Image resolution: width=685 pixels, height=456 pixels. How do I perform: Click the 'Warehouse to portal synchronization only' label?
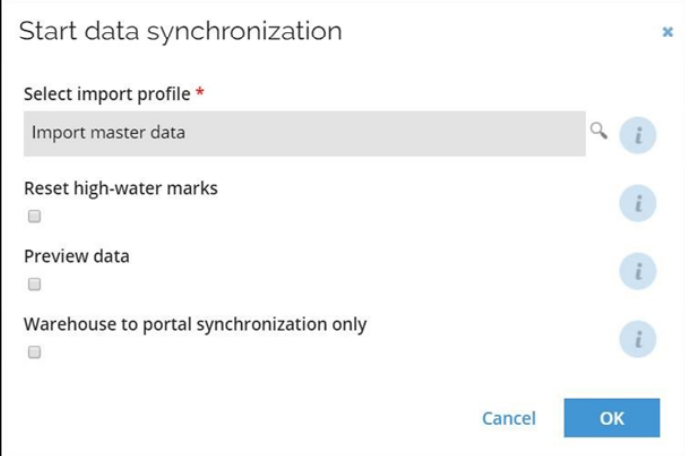coord(195,325)
